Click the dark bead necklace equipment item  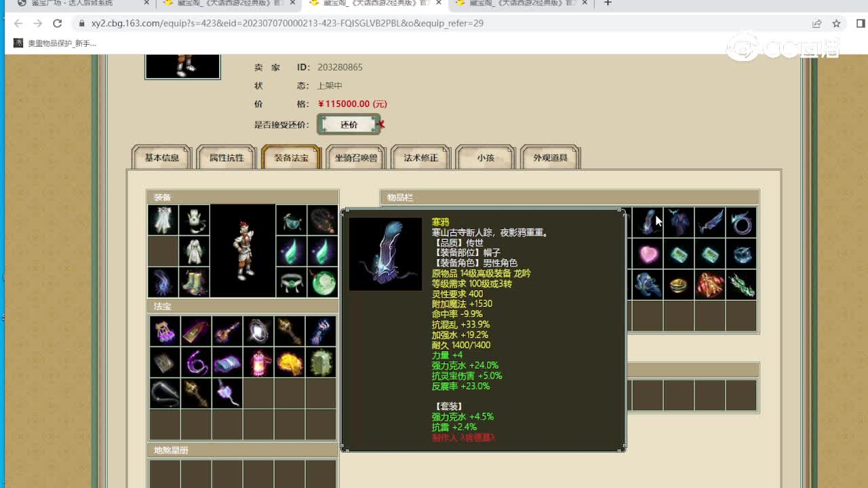(x=323, y=220)
